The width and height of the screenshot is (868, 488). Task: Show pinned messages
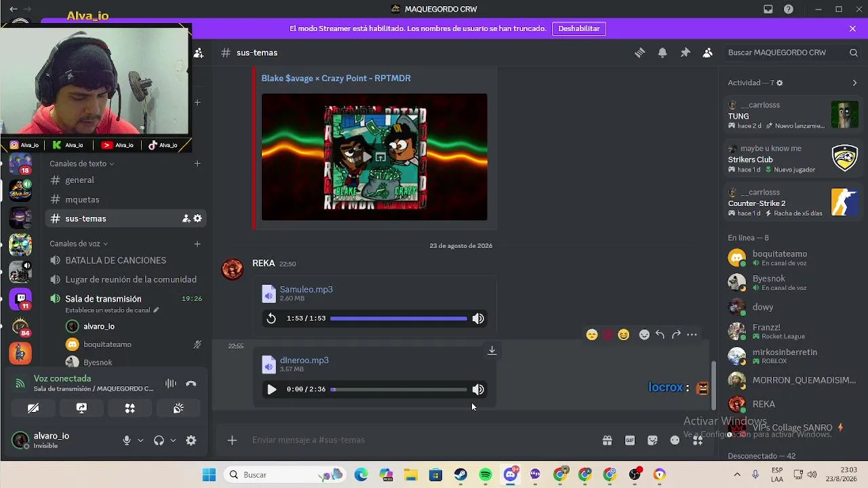(685, 53)
